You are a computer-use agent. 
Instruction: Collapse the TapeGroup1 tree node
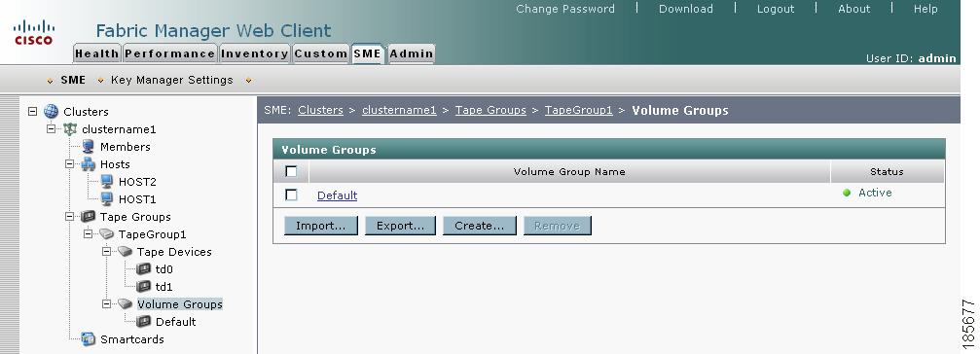click(89, 234)
